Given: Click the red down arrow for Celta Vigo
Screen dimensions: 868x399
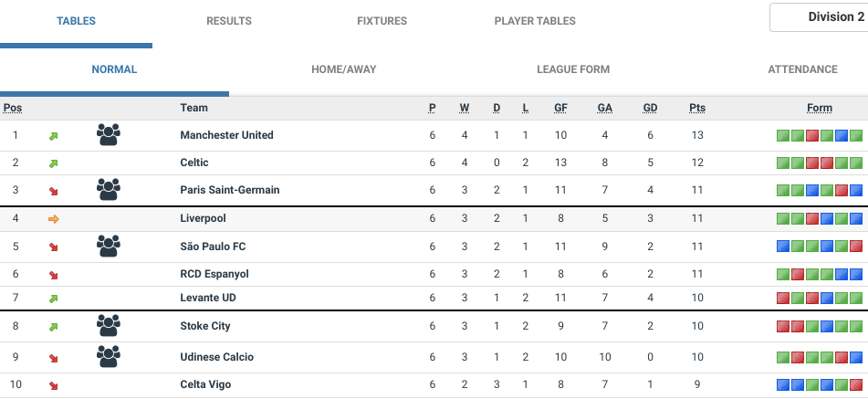Looking at the screenshot, I should tap(53, 385).
